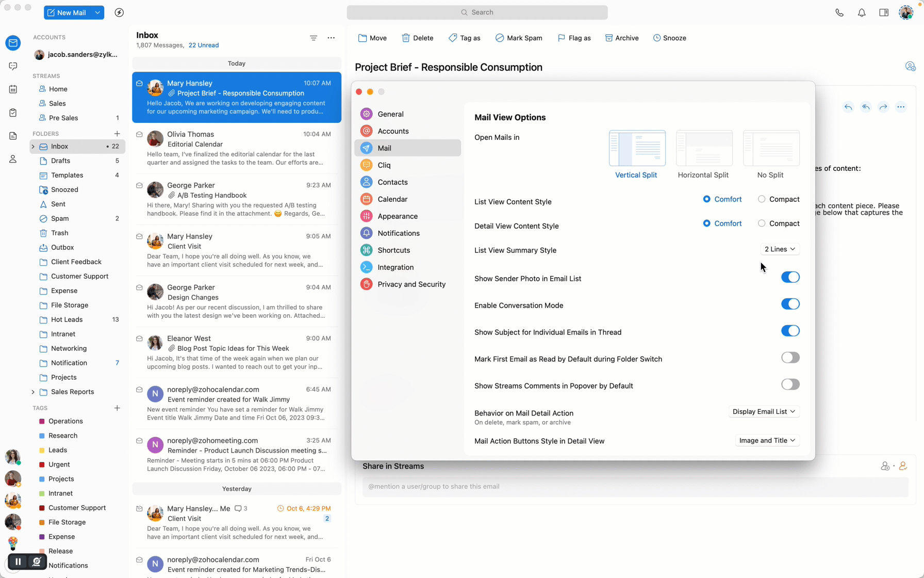924x578 pixels.
Task: Select Compact for List View Content Style
Action: (x=762, y=199)
